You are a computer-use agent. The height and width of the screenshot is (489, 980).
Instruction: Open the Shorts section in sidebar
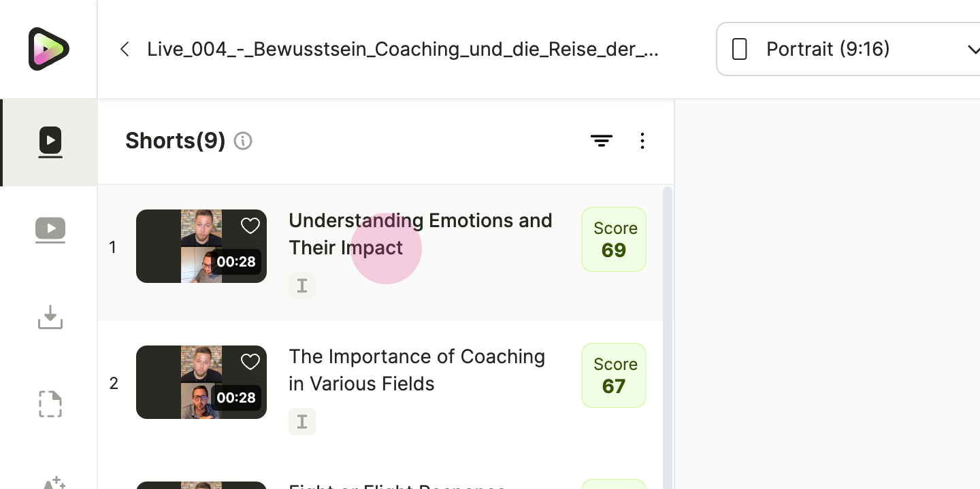click(x=50, y=142)
